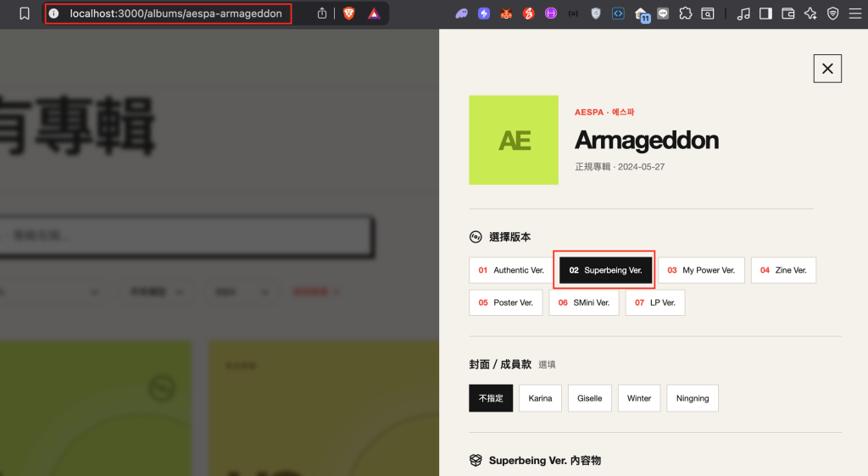The width and height of the screenshot is (868, 476).
Task: Open the red lightning circle extension
Action: click(x=529, y=14)
